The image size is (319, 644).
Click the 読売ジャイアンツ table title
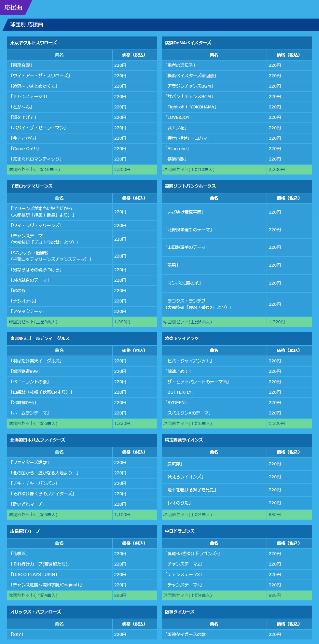[x=237, y=339]
